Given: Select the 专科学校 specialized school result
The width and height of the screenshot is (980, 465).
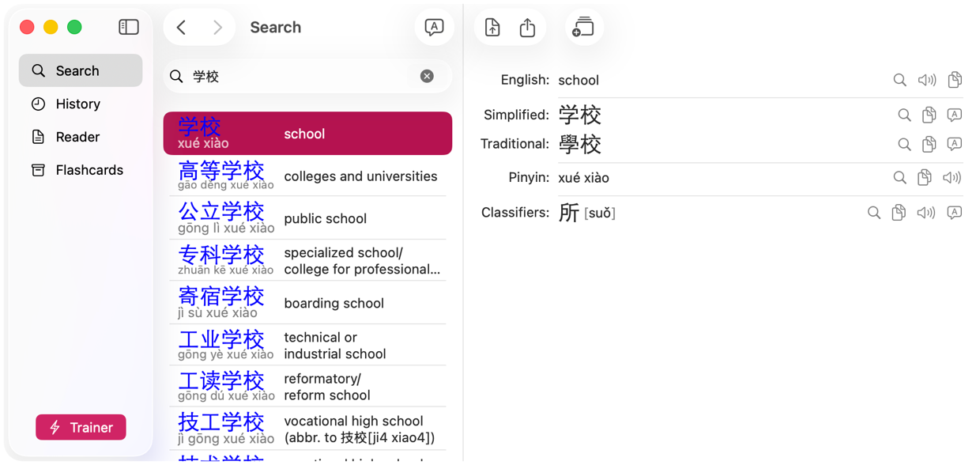Looking at the screenshot, I should coord(307,260).
